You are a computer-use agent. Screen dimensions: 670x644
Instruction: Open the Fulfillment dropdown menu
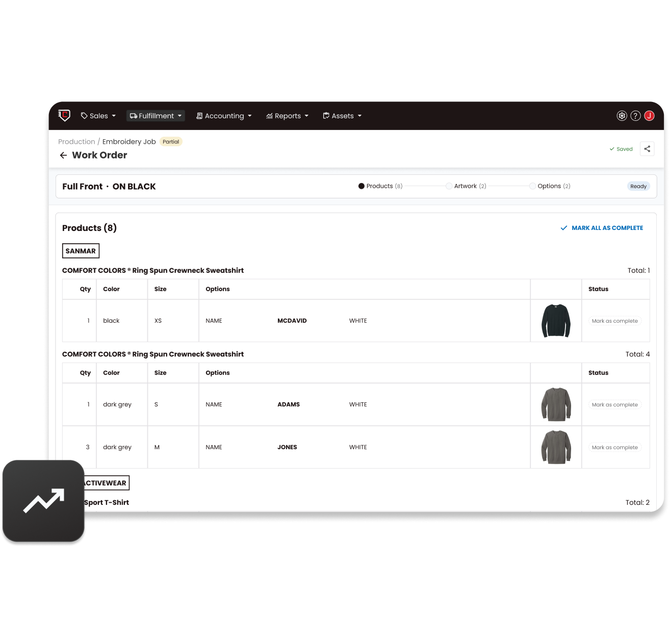click(x=156, y=116)
